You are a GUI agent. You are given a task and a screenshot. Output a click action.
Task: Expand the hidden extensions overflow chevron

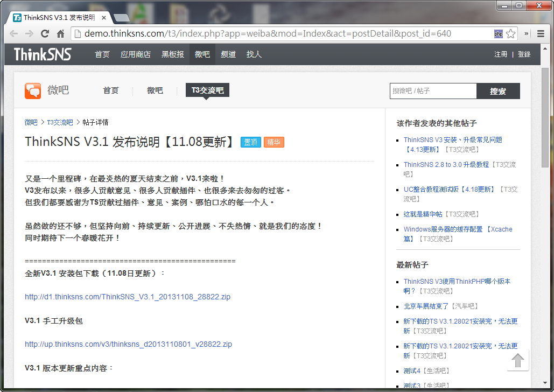[x=526, y=34]
